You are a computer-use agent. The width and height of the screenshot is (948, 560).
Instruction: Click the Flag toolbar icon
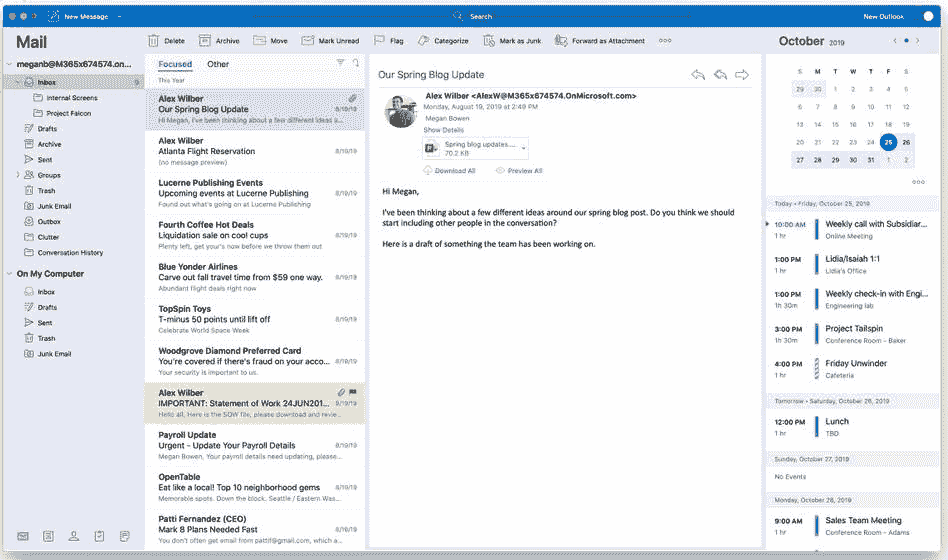[379, 41]
